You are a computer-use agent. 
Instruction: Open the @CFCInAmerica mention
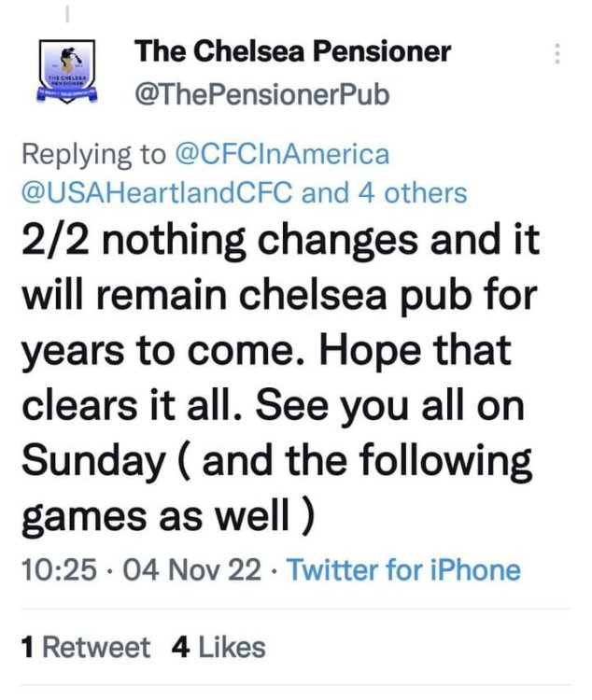click(282, 154)
